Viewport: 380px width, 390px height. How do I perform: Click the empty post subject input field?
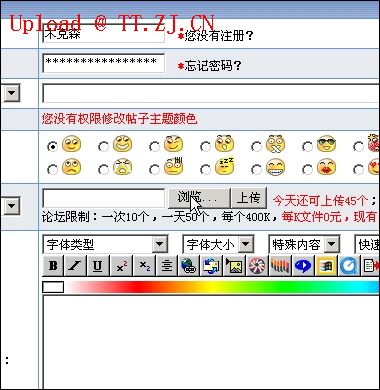(211, 94)
